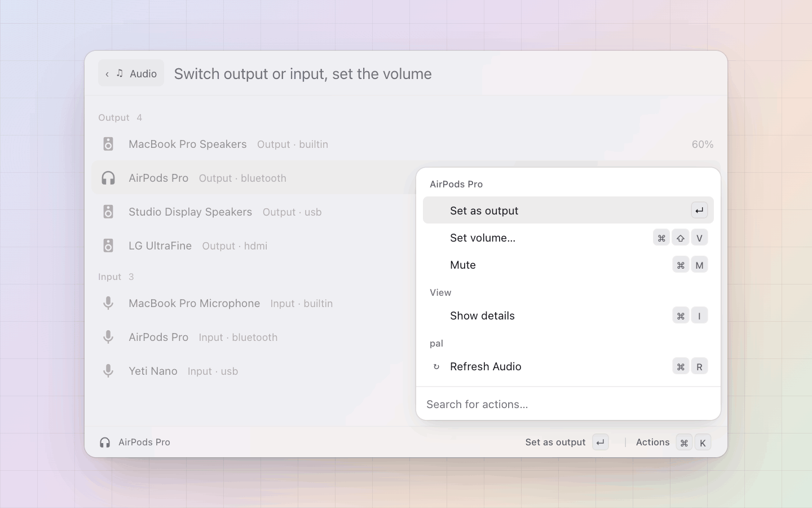The height and width of the screenshot is (508, 812).
Task: Open the Actions button in the footer
Action: click(x=673, y=443)
